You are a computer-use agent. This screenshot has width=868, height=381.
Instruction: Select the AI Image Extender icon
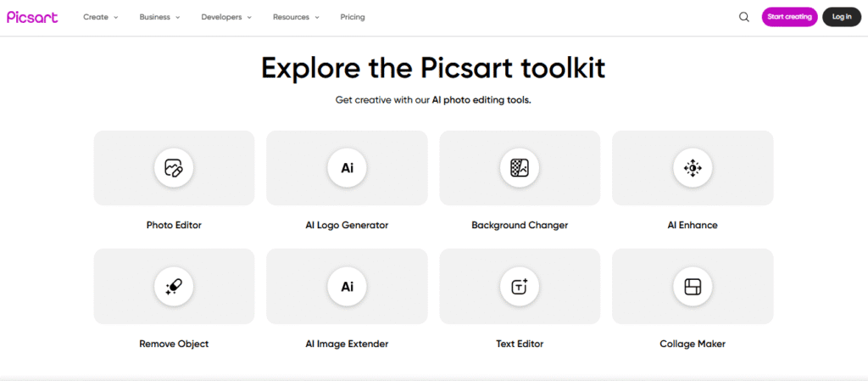pyautogui.click(x=347, y=286)
